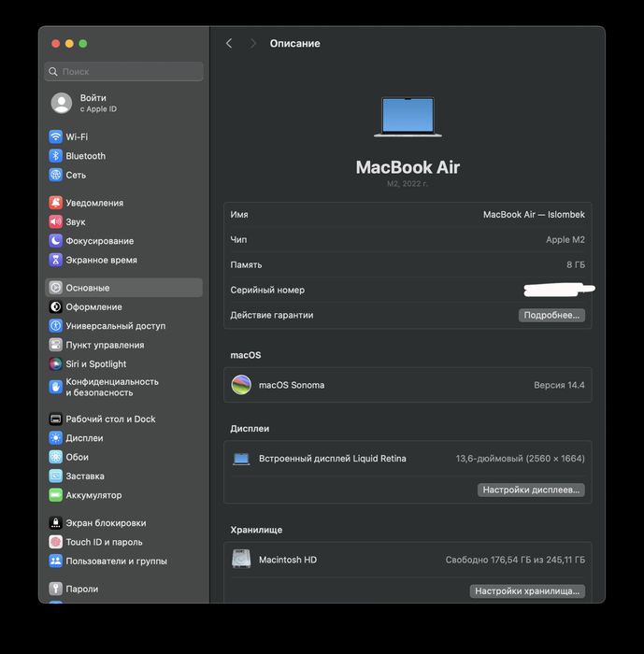Screen dimensions: 644x654
Task: Click the Macintosh HD drive icon
Action: tap(241, 560)
